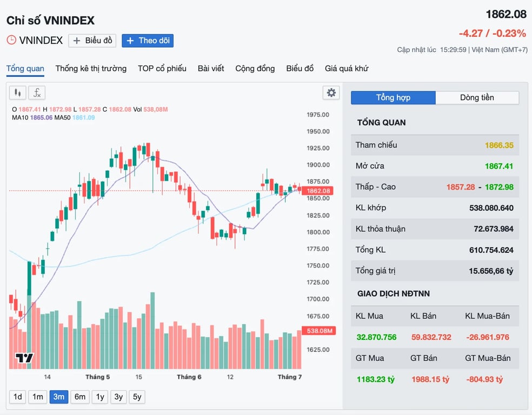Click the 538.08M volume label
532x415 pixels.
pos(319,331)
